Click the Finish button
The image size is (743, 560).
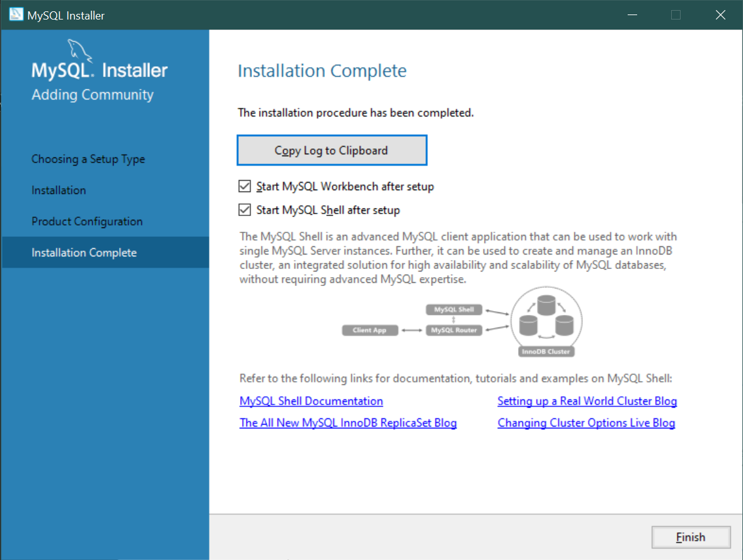691,537
